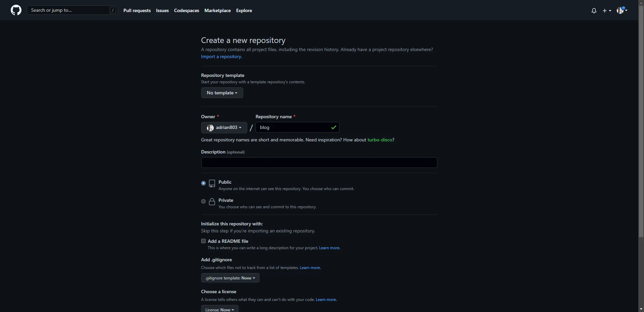Click the slash shortcut icon in search
The image size is (644, 312).
tap(113, 10)
